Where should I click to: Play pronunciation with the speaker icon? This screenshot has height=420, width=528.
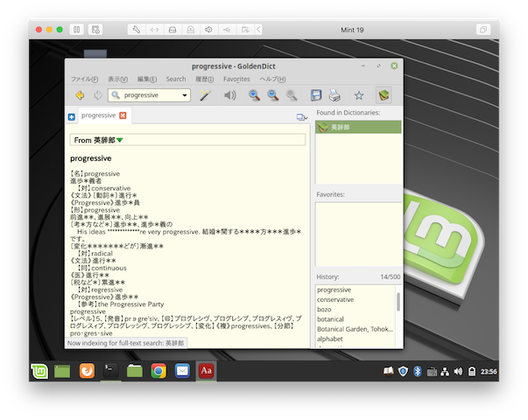click(229, 95)
